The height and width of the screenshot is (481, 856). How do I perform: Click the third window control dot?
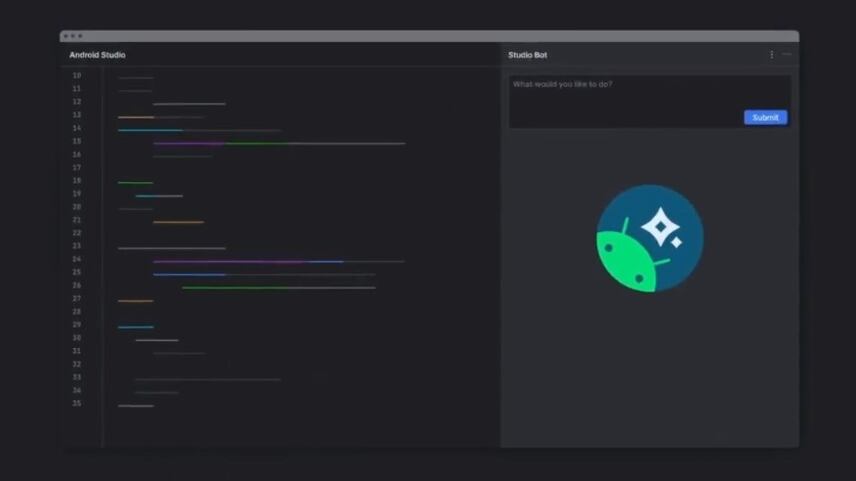tap(80, 36)
